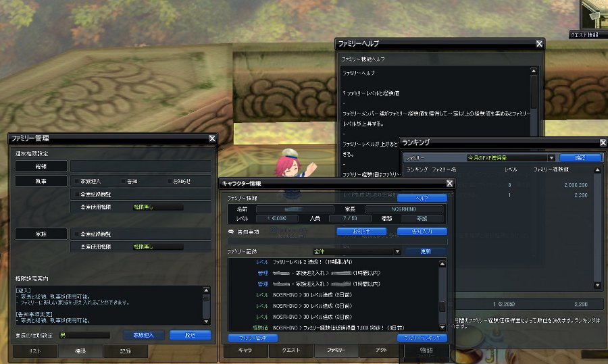This screenshot has width=608, height=364.
Task: Close the ランキング window
Action: pyautogui.click(x=603, y=142)
